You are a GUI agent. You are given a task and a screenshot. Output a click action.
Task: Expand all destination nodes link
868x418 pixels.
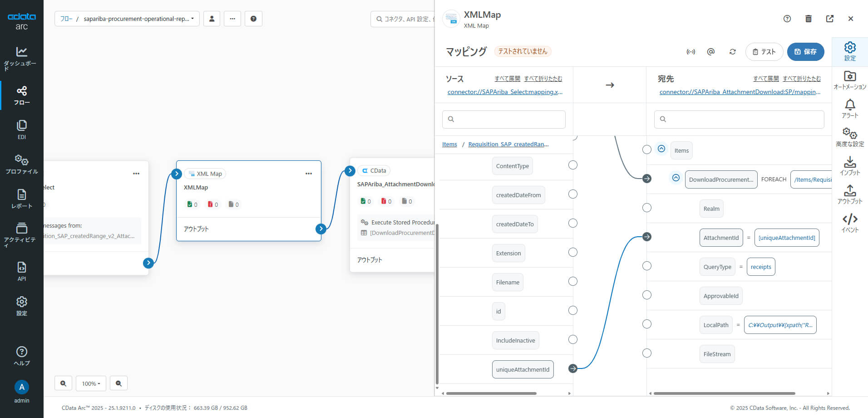click(766, 79)
